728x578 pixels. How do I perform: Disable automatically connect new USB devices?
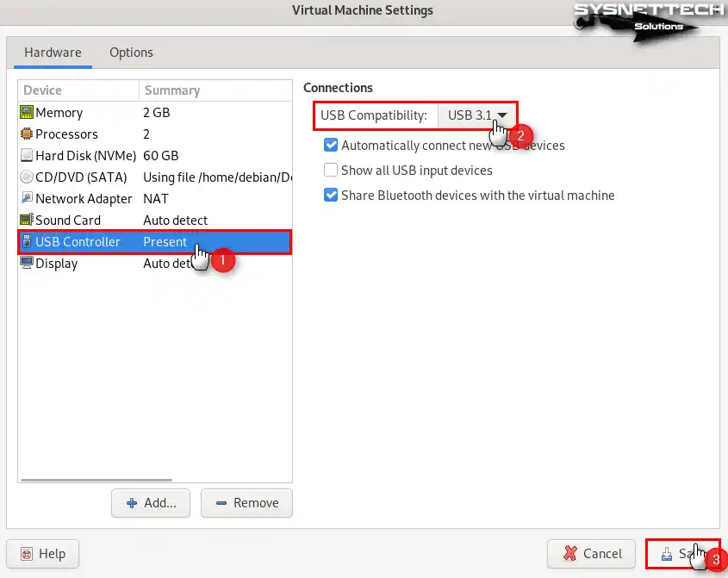click(x=331, y=146)
